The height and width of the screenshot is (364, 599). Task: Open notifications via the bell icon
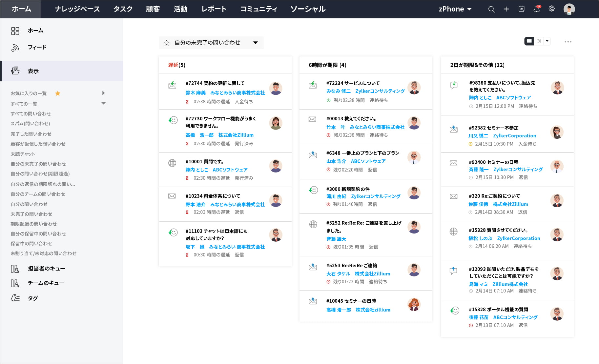[536, 9]
